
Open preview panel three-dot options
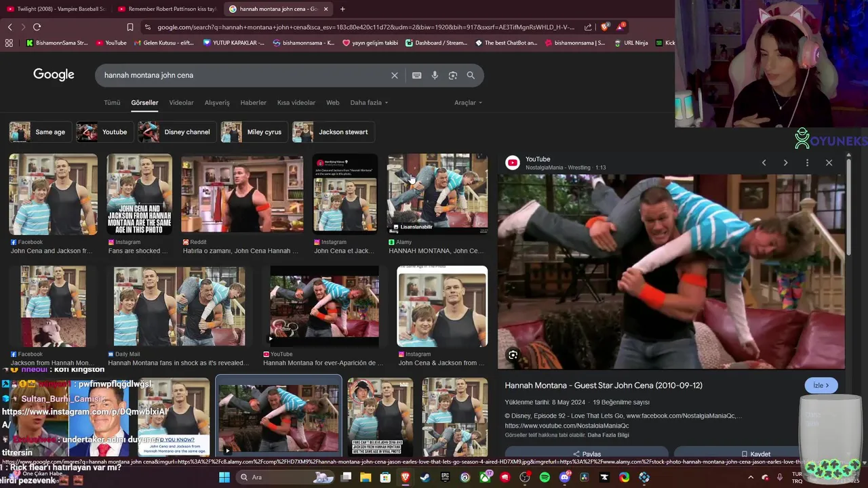click(807, 163)
